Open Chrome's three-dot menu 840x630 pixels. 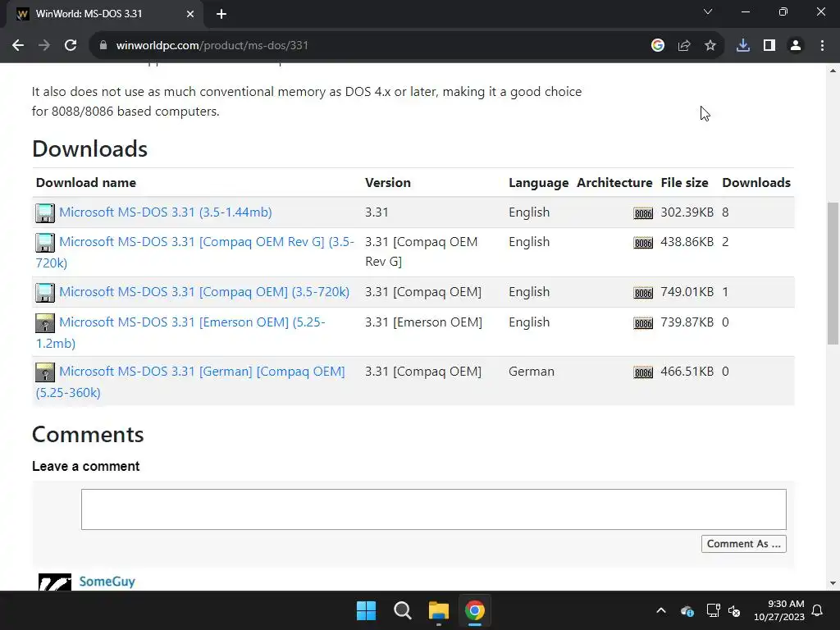[822, 46]
